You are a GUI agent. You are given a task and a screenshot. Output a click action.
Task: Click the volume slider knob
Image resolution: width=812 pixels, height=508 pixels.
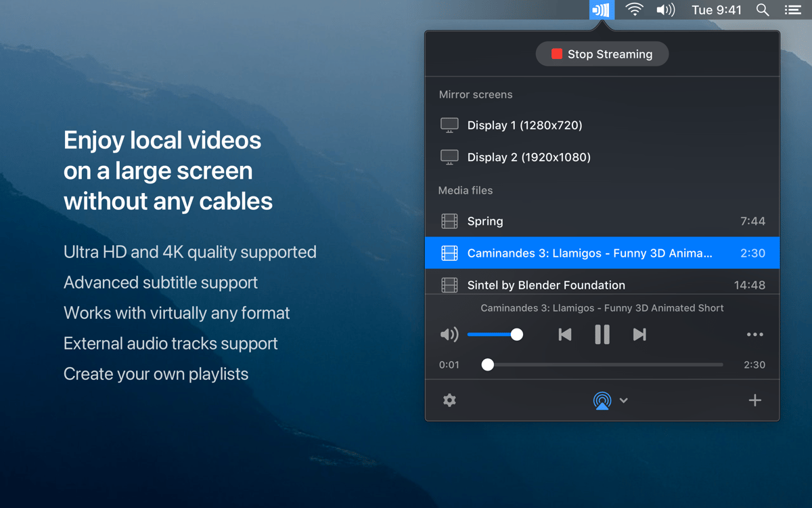(517, 335)
